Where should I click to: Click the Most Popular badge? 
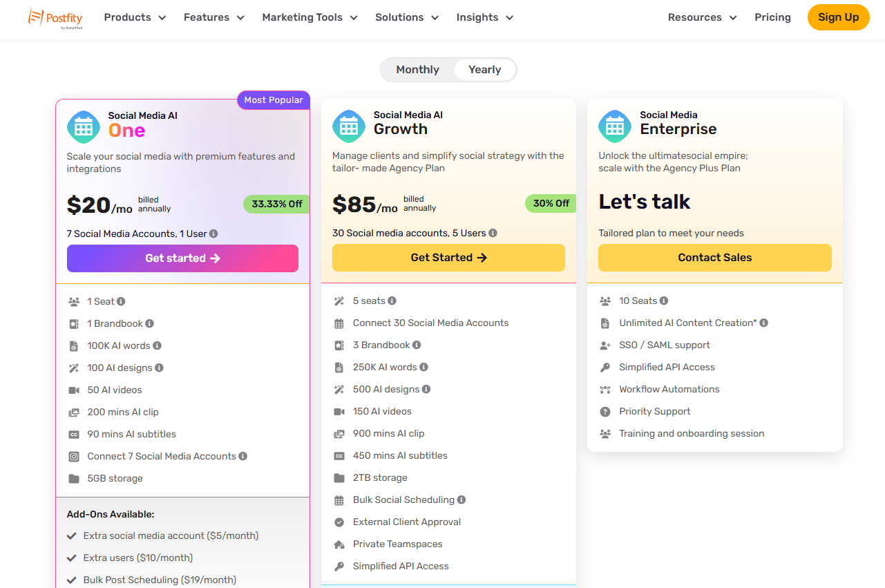point(274,100)
